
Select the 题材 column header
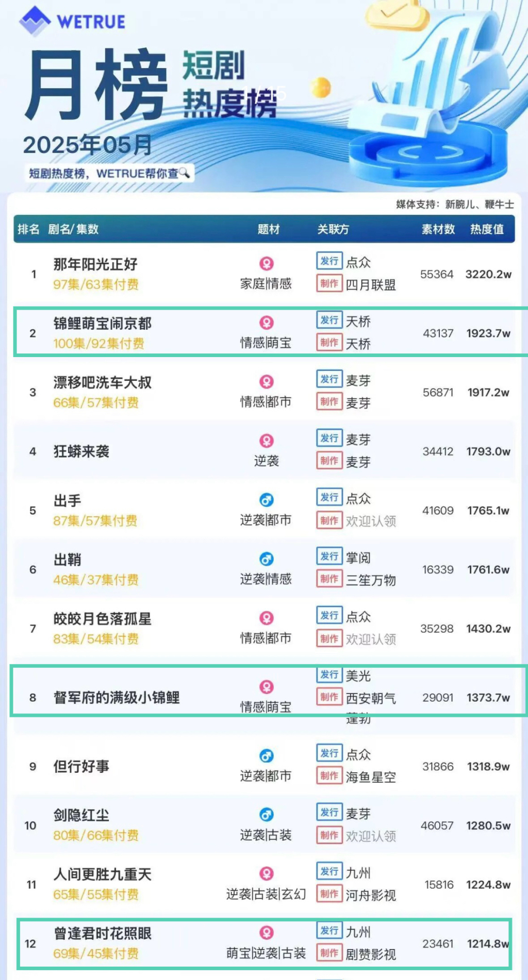pos(268,229)
